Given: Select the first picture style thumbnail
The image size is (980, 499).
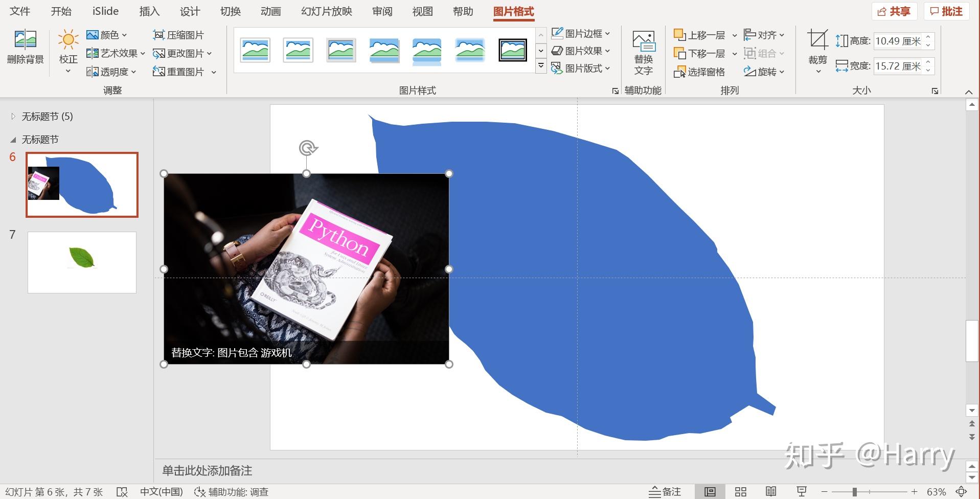Looking at the screenshot, I should (x=255, y=50).
